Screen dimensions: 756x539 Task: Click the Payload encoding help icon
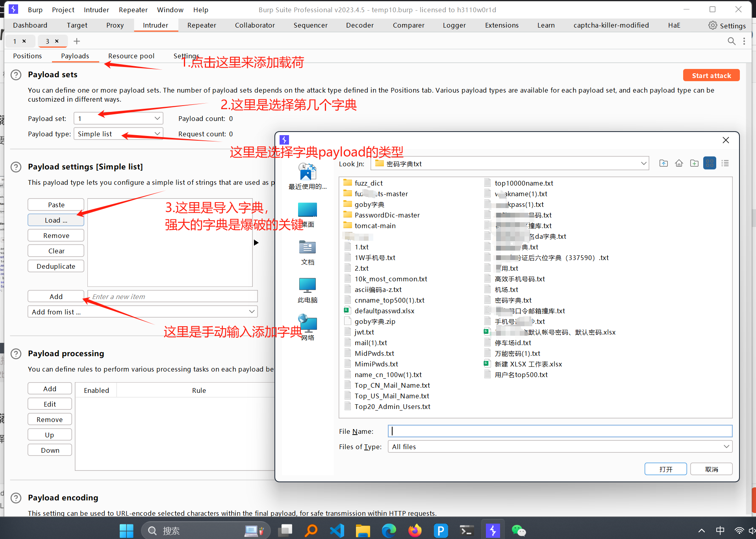[16, 498]
